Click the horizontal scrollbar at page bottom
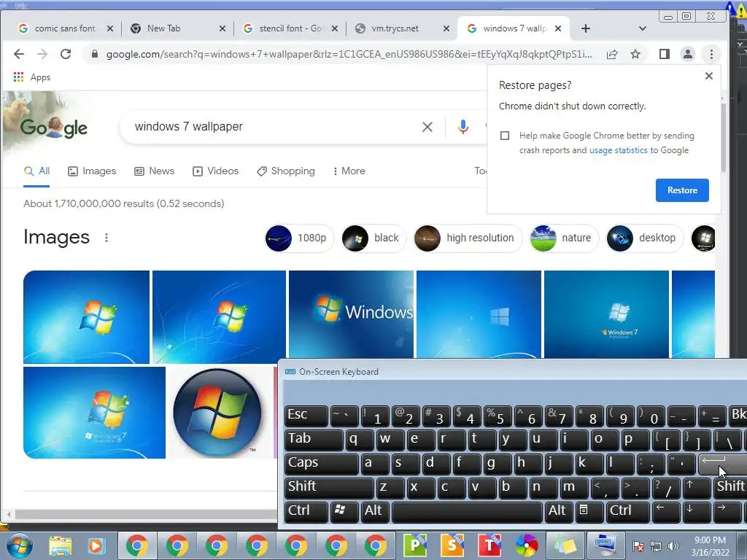Image resolution: width=747 pixels, height=560 pixels. [x=145, y=514]
